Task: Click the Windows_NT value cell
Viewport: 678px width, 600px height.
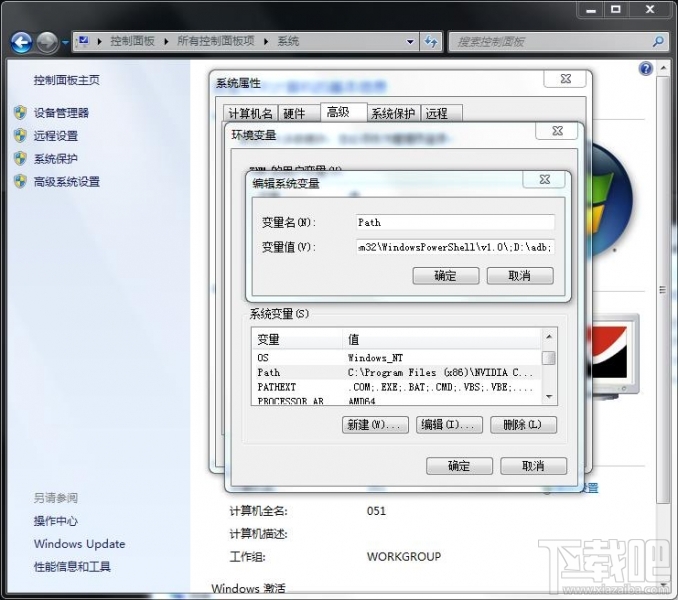Action: coord(375,358)
